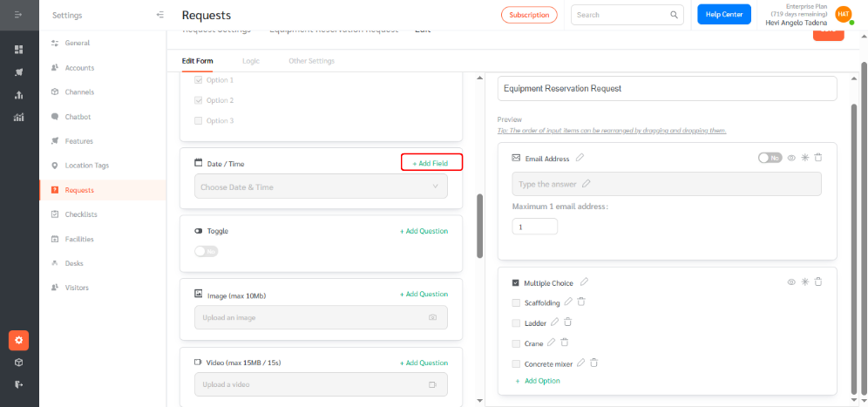Click the Subscription button
868x407 pixels.
[x=529, y=15]
